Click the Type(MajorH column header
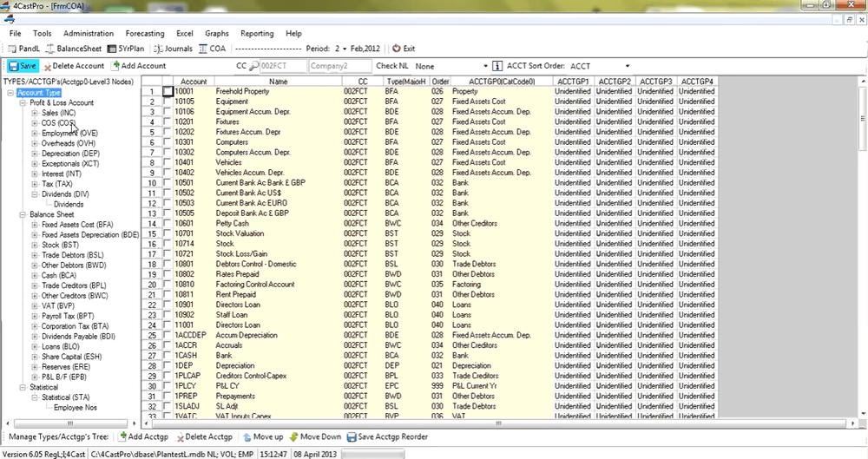 [x=406, y=82]
